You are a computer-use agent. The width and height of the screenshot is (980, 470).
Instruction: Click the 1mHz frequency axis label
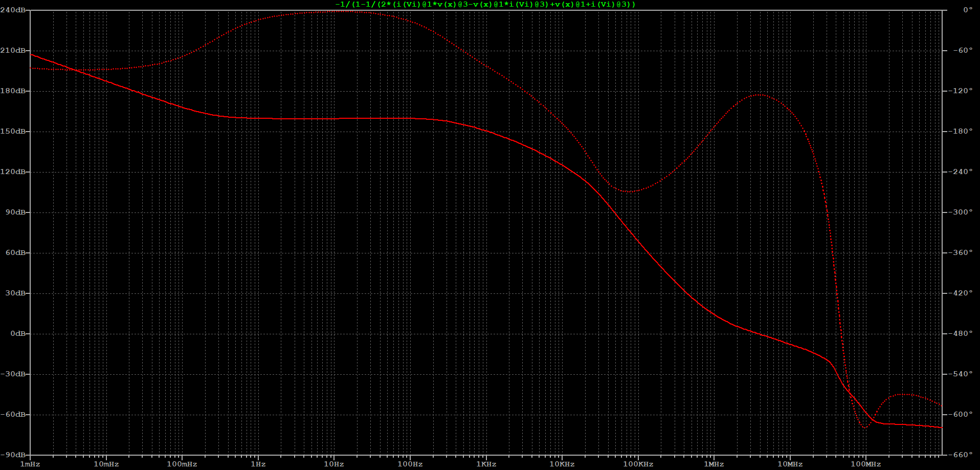click(30, 464)
